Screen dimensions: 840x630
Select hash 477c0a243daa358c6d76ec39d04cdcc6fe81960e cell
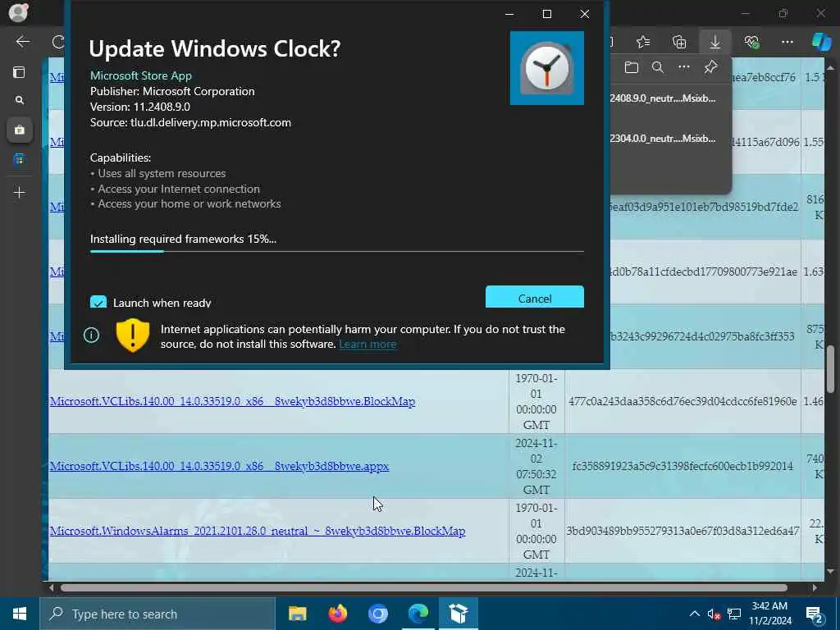[682, 401]
